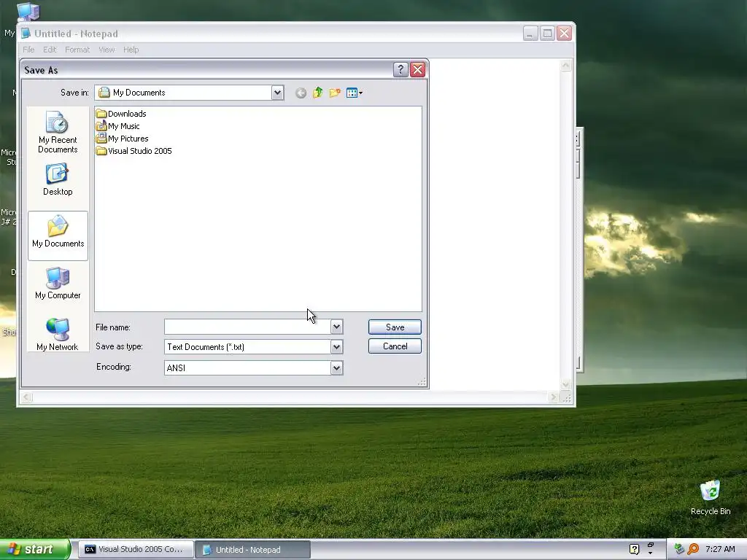This screenshot has width=747, height=560.
Task: Click Notepad's vertical scrollbar up arrow
Action: 565,65
